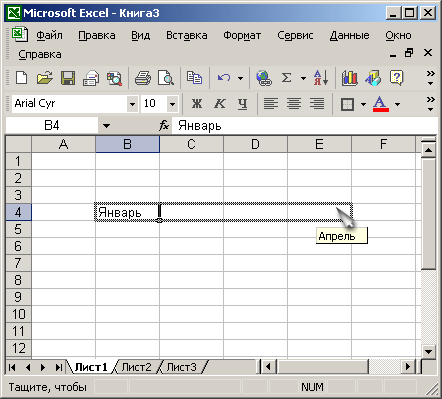Image resolution: width=442 pixels, height=399 pixels.
Task: Click the AutoSum sigma icon
Action: [286, 78]
